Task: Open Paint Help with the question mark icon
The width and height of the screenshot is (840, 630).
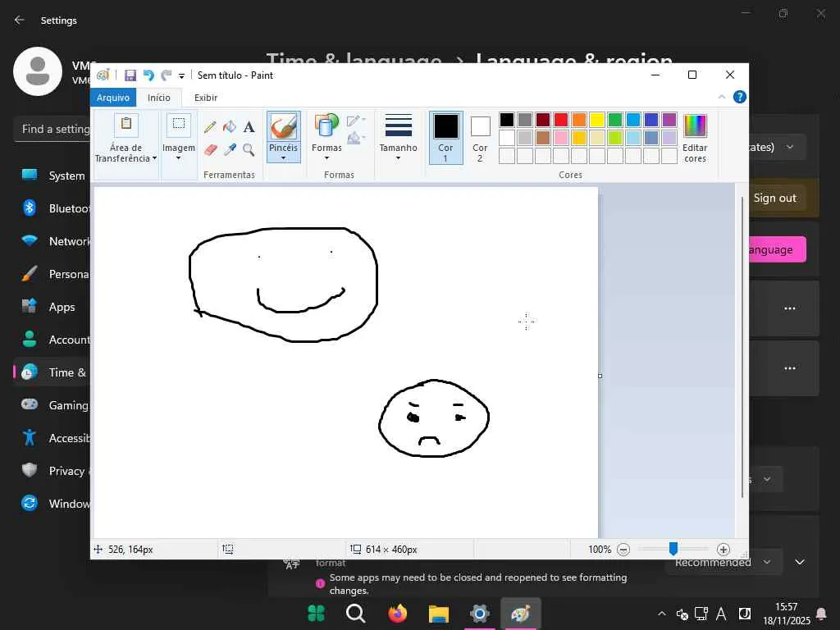Action: point(739,97)
